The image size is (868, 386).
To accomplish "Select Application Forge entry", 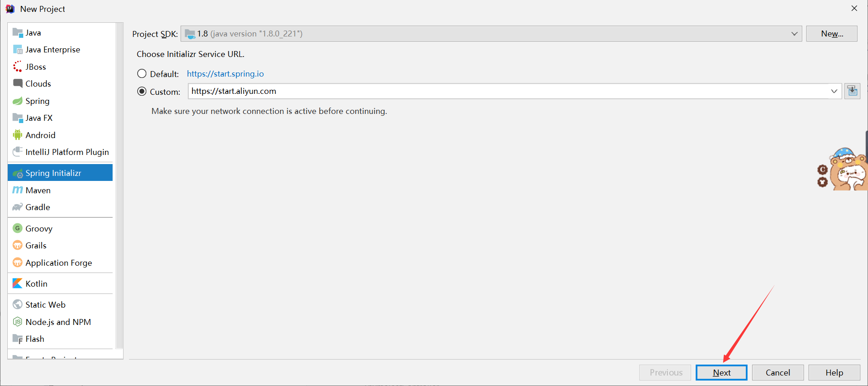I will click(x=60, y=262).
